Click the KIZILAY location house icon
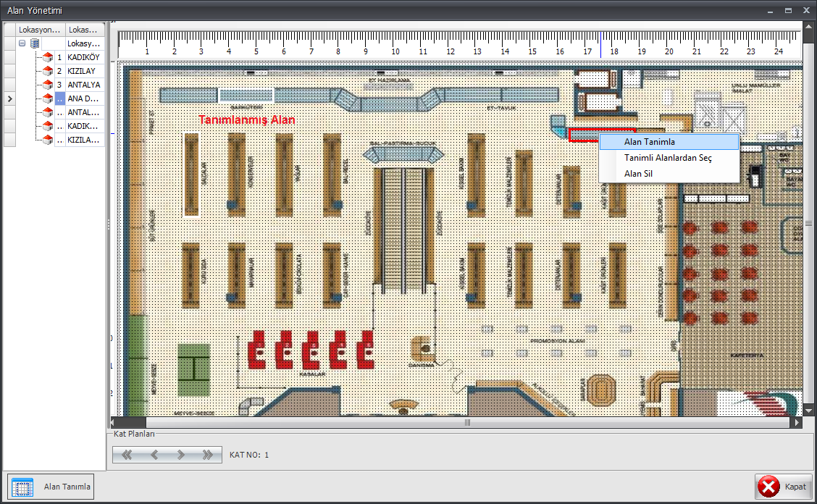The height and width of the screenshot is (504, 817). coord(48,71)
